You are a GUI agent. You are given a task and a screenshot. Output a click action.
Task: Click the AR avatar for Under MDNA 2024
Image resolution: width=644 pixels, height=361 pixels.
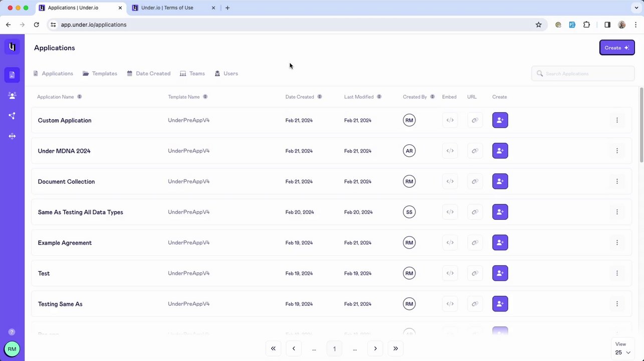[x=409, y=151]
